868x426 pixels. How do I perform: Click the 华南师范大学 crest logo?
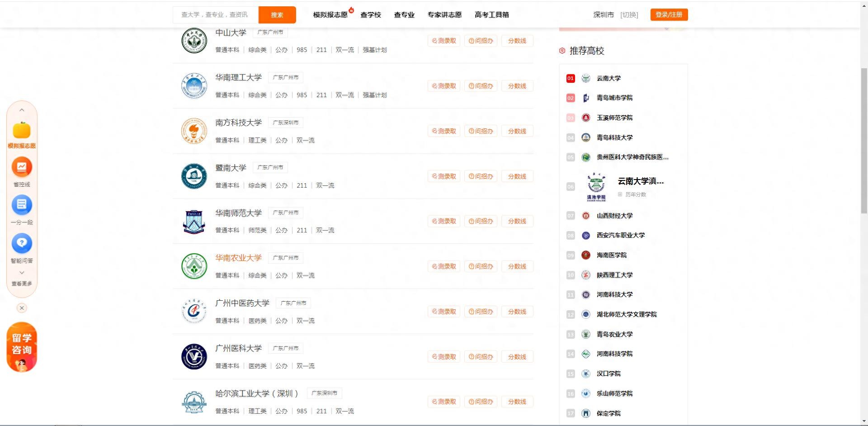click(x=194, y=221)
